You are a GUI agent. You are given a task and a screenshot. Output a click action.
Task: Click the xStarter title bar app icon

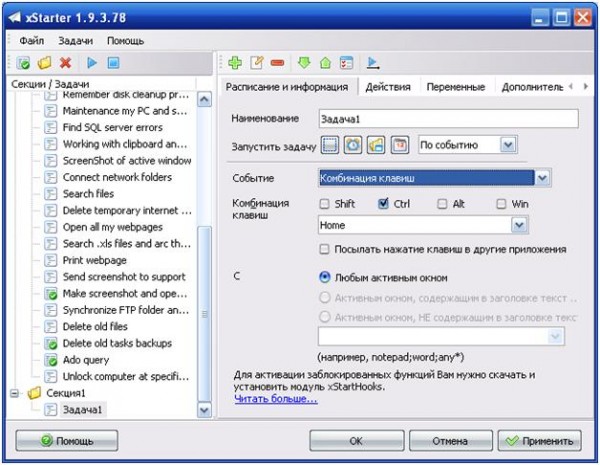pos(14,18)
